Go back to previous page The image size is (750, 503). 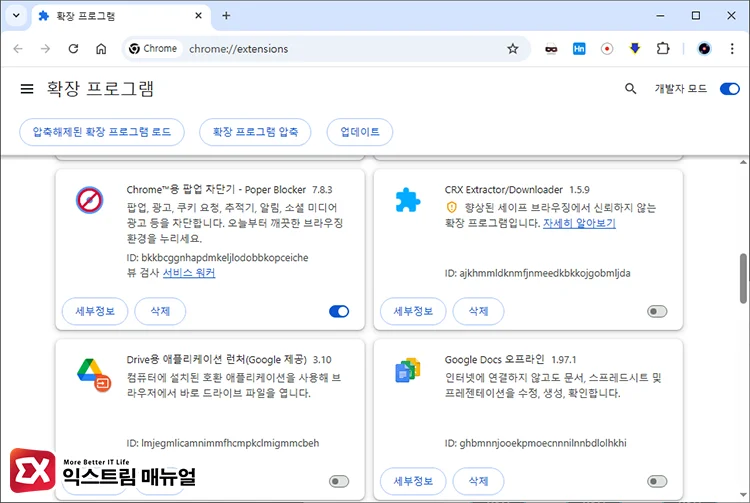[18, 49]
